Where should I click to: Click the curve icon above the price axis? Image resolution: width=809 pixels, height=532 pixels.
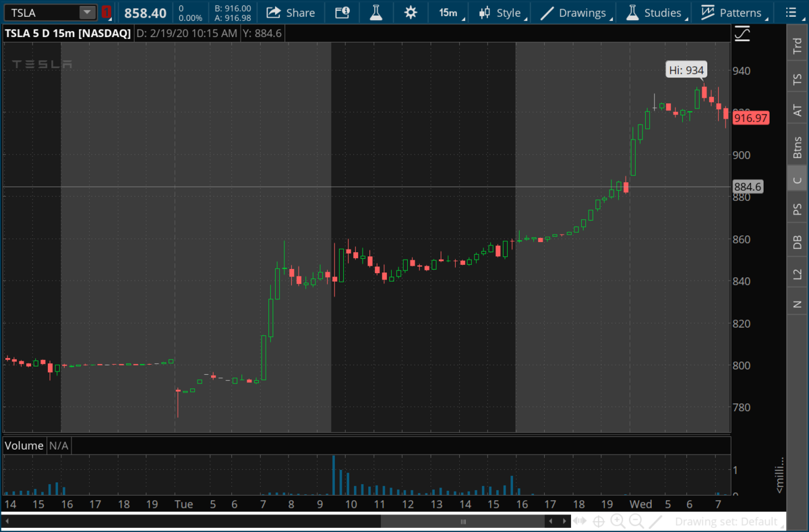pos(742,33)
